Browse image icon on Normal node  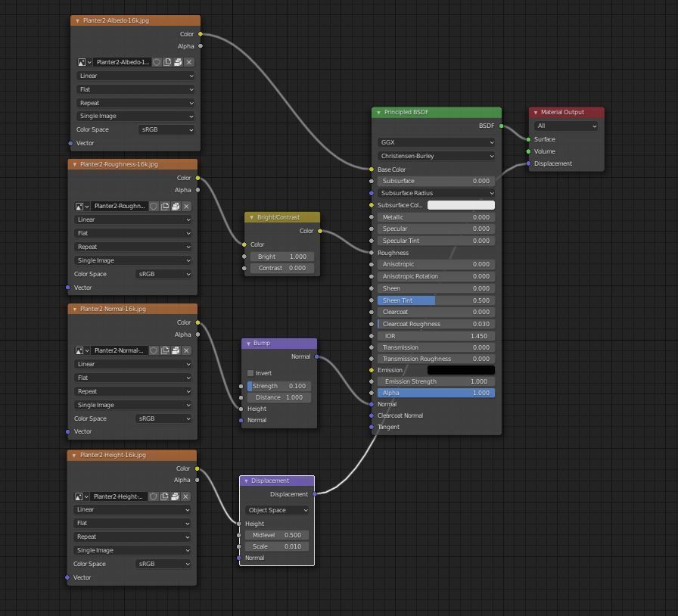[x=82, y=350]
